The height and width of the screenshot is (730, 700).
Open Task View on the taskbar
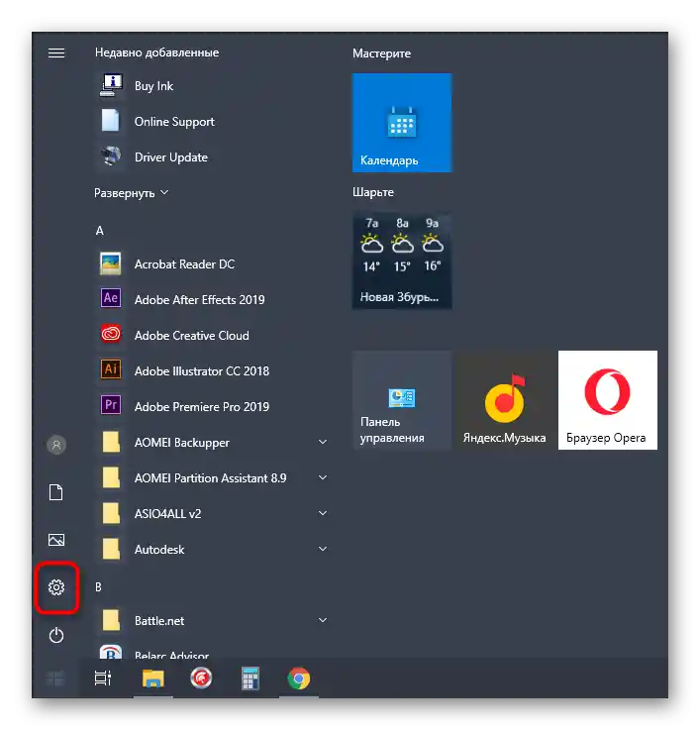103,678
